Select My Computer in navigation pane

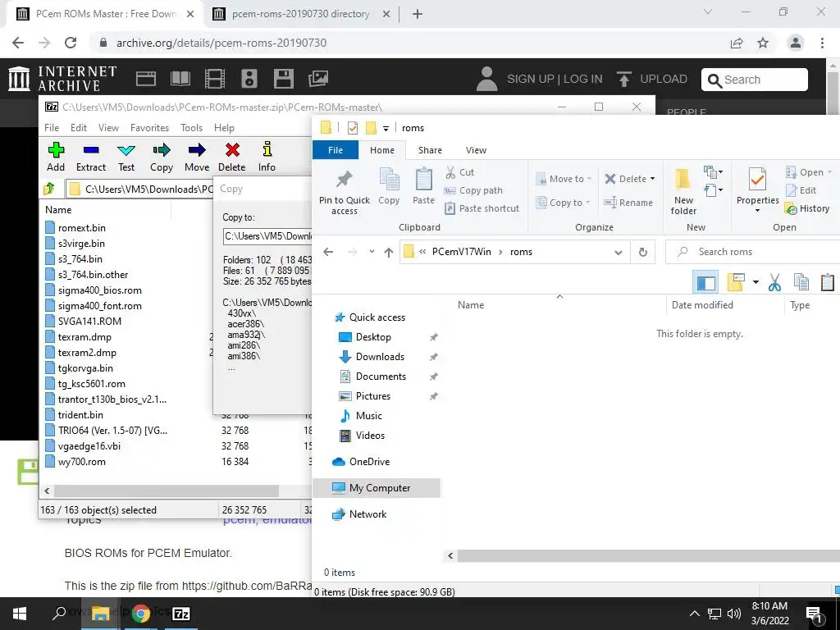coord(379,487)
